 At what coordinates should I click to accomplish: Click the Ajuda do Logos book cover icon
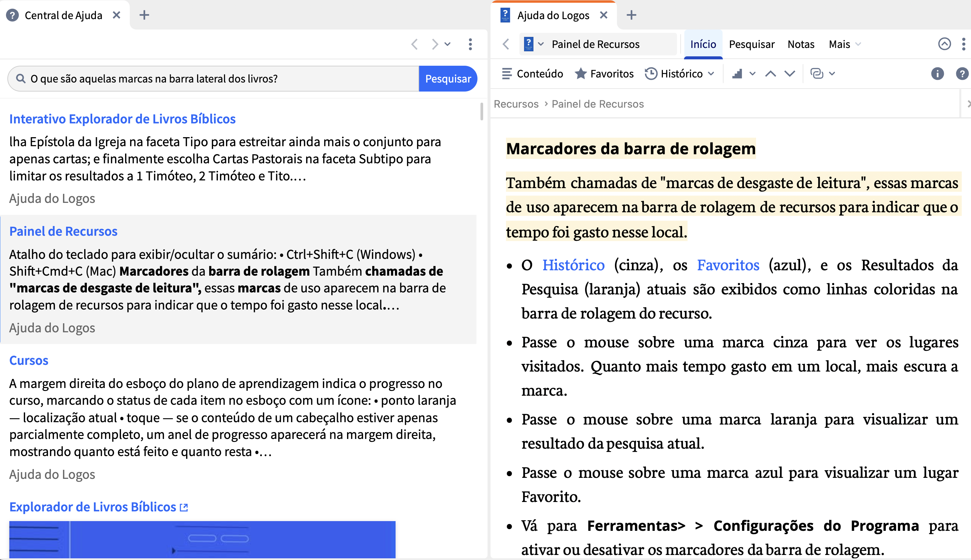coord(529,44)
